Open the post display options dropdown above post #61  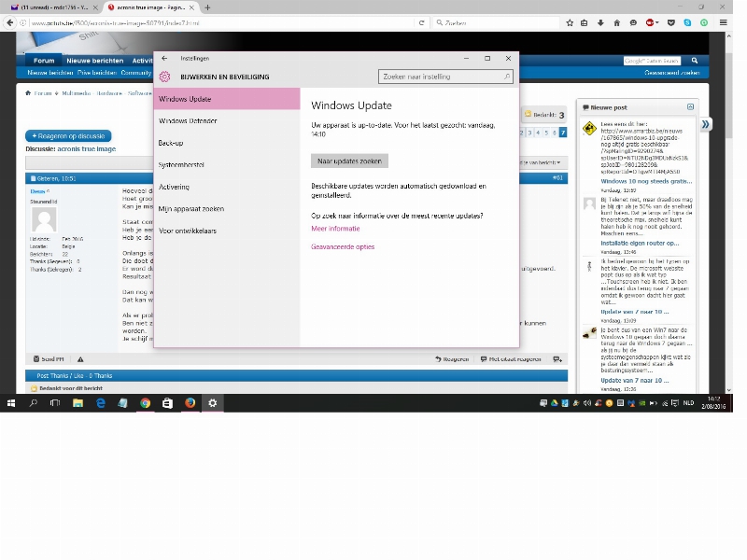(x=540, y=162)
